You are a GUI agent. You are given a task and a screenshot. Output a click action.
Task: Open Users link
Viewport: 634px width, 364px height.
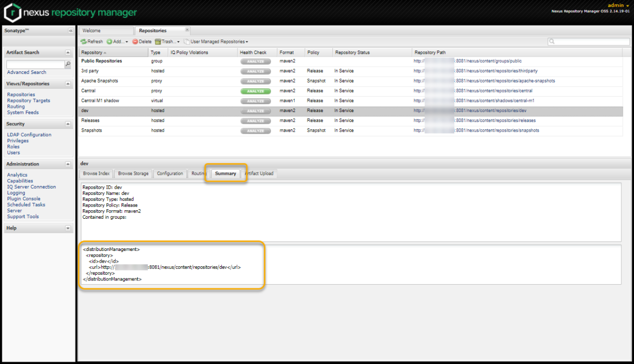[13, 153]
